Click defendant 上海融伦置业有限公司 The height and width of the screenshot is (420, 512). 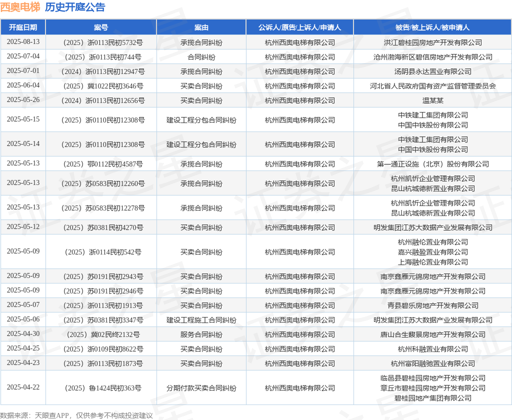(433, 262)
